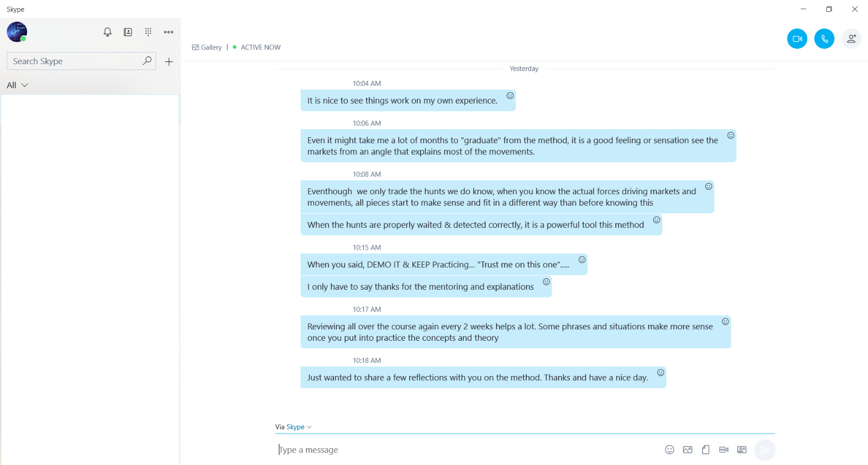868x465 pixels.
Task: Open the notifications bell
Action: click(x=107, y=32)
